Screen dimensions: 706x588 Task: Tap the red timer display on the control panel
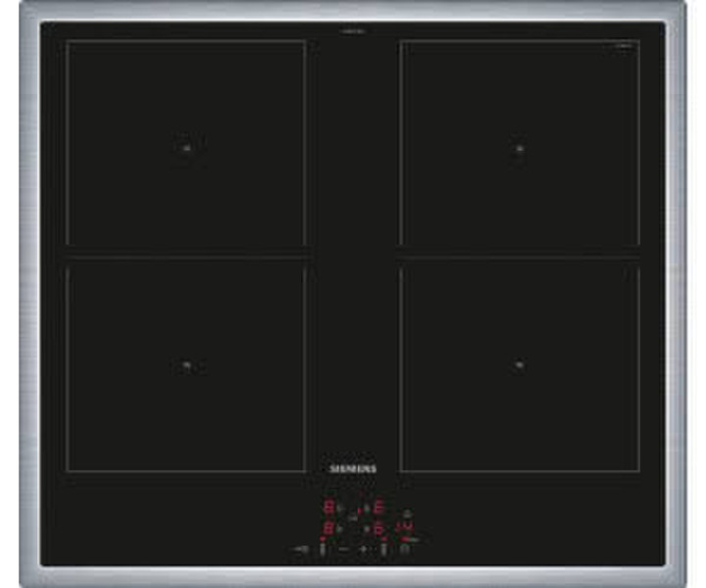pos(405,527)
